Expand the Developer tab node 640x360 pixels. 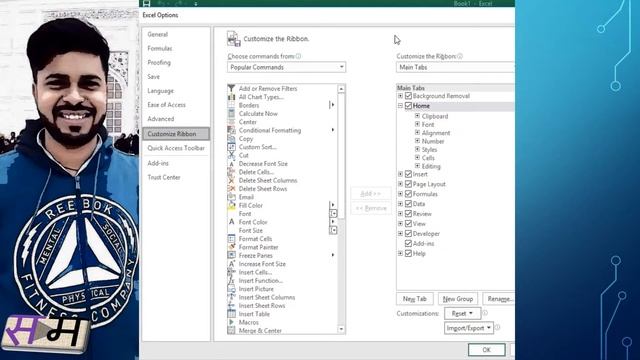tap(400, 233)
